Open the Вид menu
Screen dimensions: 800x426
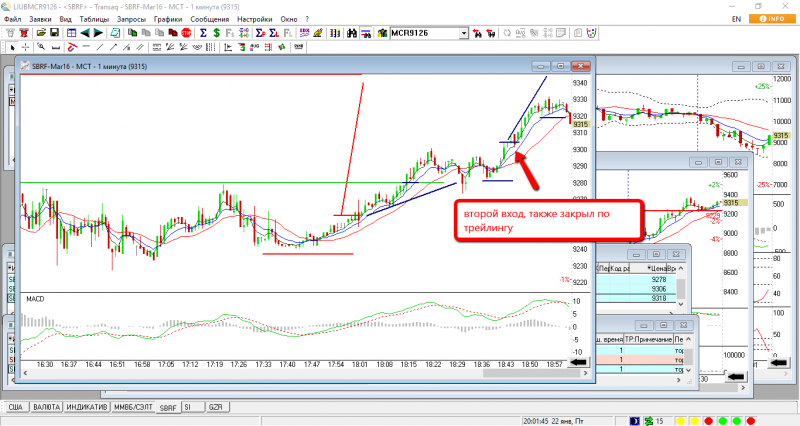tap(65, 19)
